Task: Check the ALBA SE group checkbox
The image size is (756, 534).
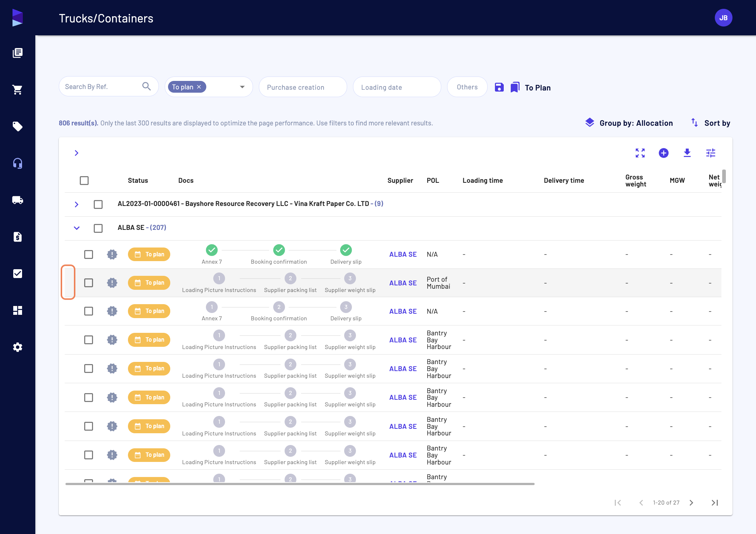Action: (98, 228)
